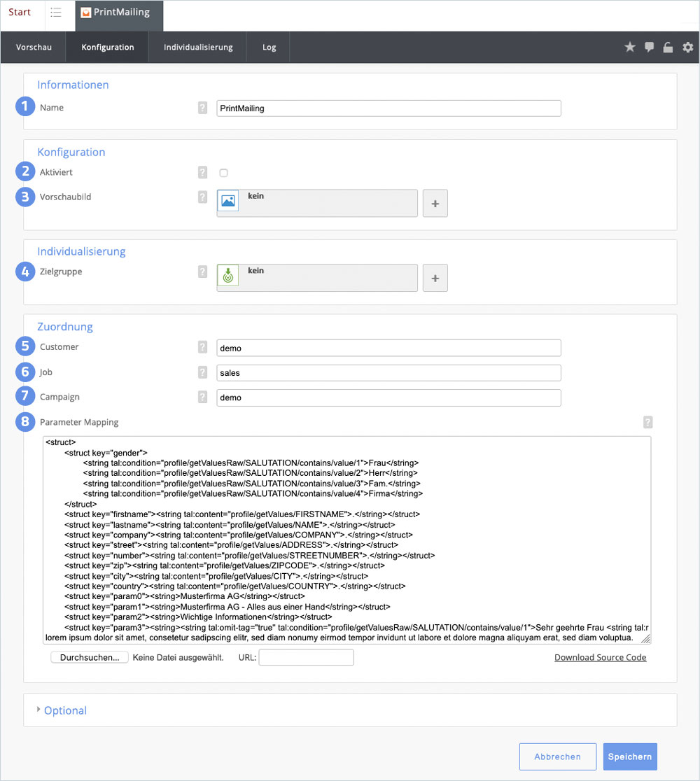Click the Zielgruppe target icon

point(228,276)
